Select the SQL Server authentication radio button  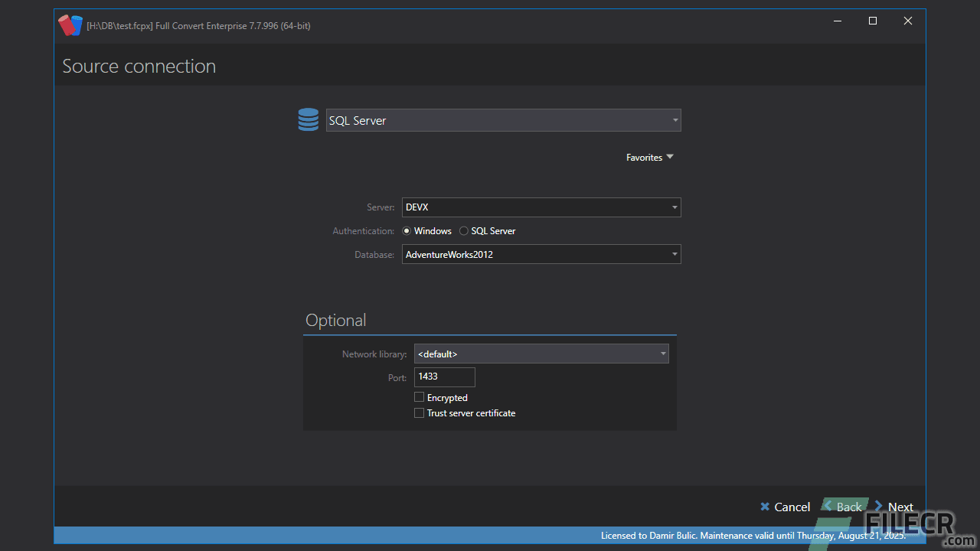[x=463, y=230]
